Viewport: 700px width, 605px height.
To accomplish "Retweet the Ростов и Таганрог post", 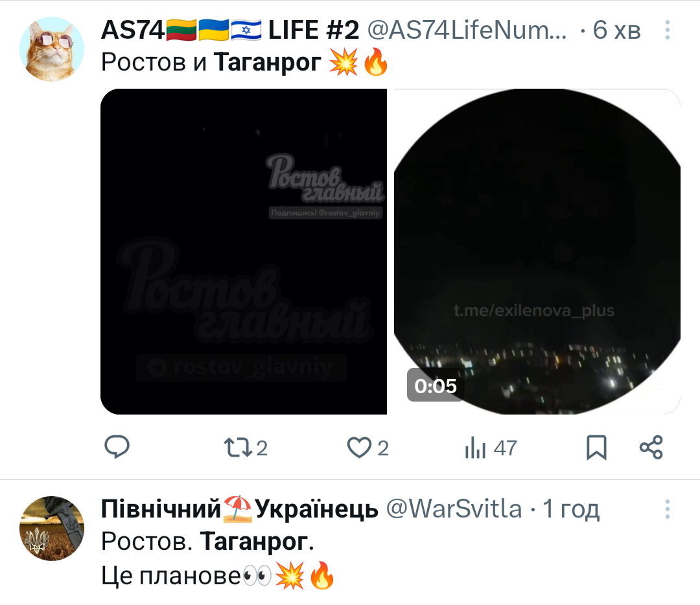I will pos(245,448).
